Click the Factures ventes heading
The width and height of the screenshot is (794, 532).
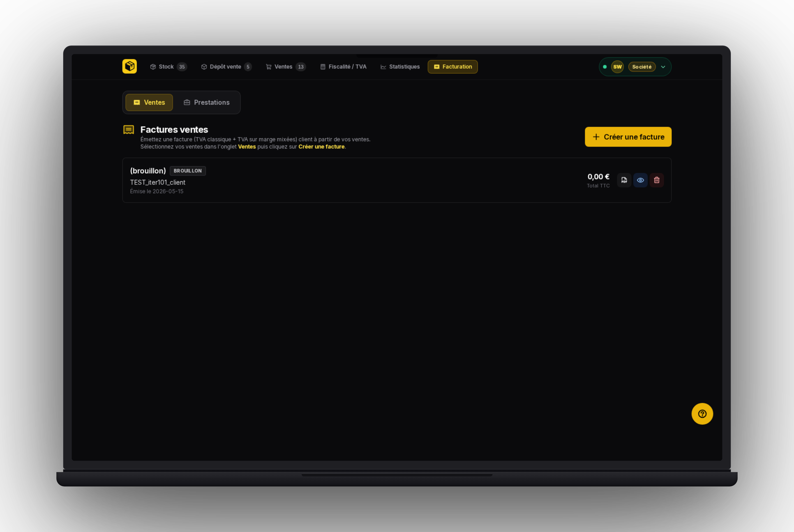[174, 130]
